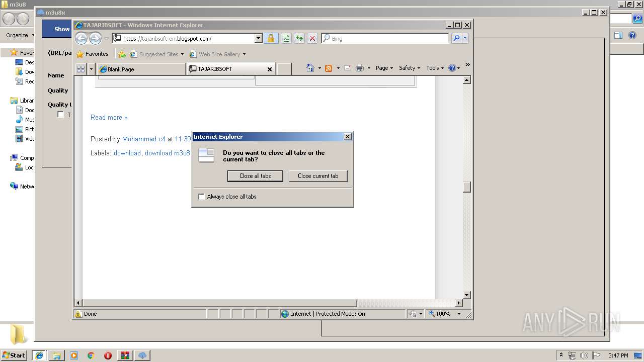The image size is (644, 362).
Task: Click the blue Help question icon
Action: [451, 68]
